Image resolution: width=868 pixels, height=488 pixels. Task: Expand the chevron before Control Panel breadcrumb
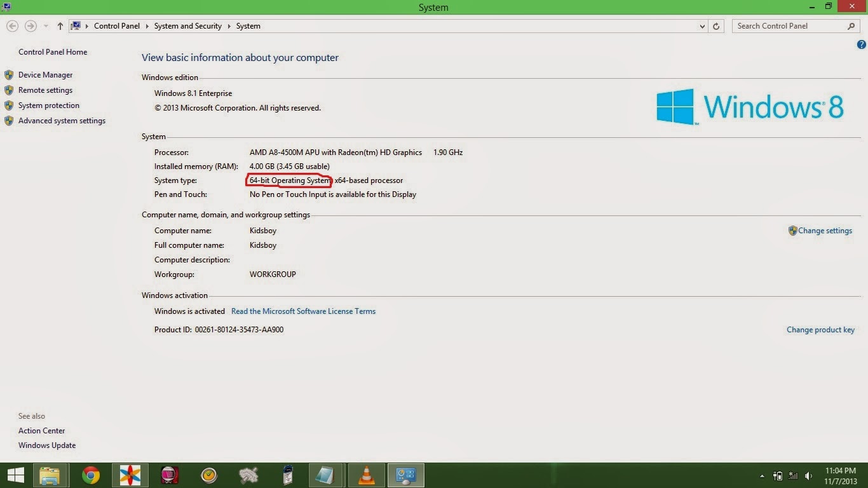point(87,26)
